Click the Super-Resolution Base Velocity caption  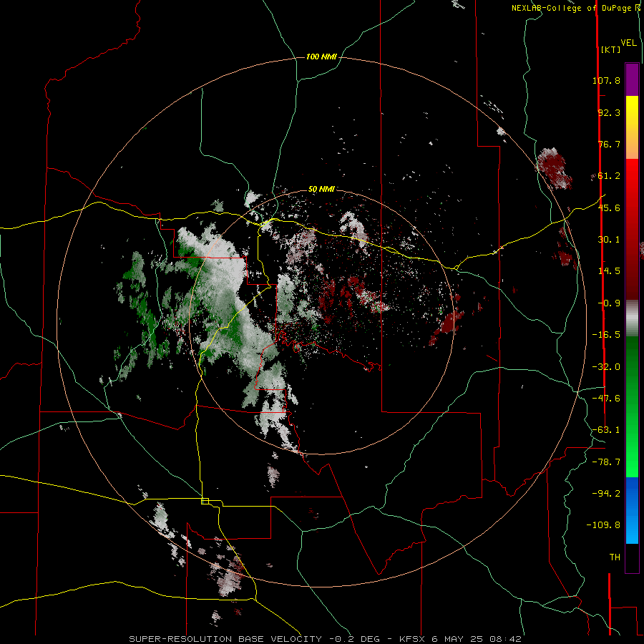pos(326,639)
